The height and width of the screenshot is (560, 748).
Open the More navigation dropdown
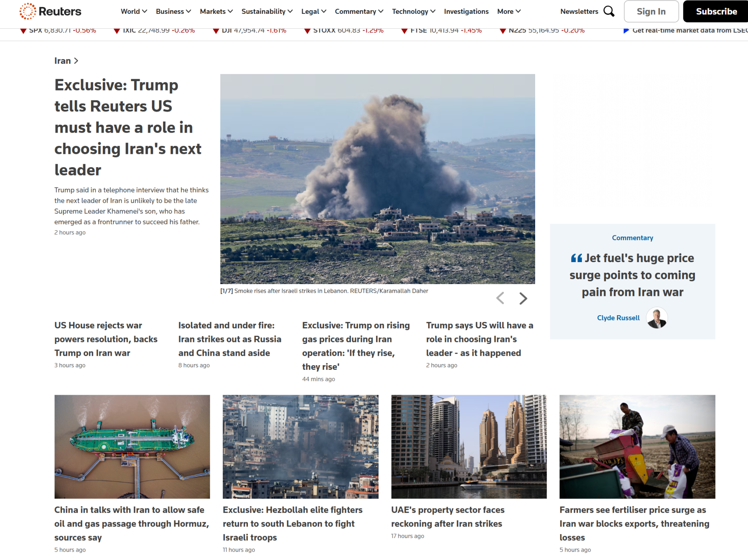tap(509, 11)
